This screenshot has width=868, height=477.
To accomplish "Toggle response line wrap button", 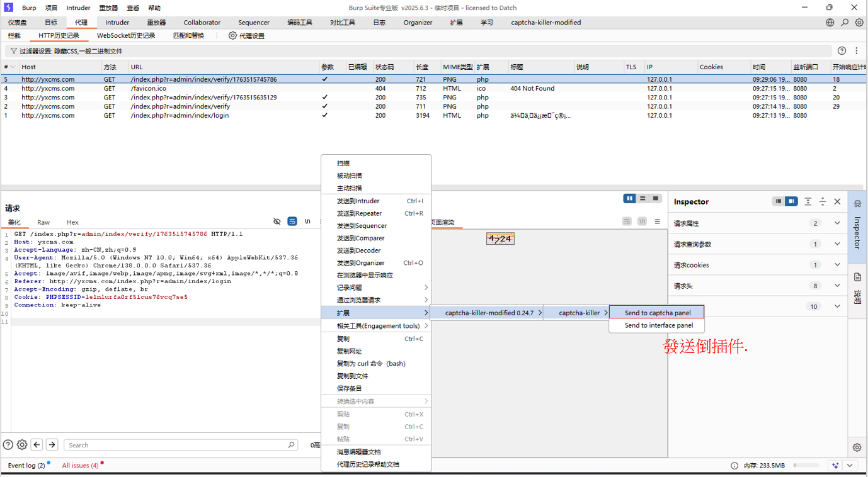I will coord(627,222).
